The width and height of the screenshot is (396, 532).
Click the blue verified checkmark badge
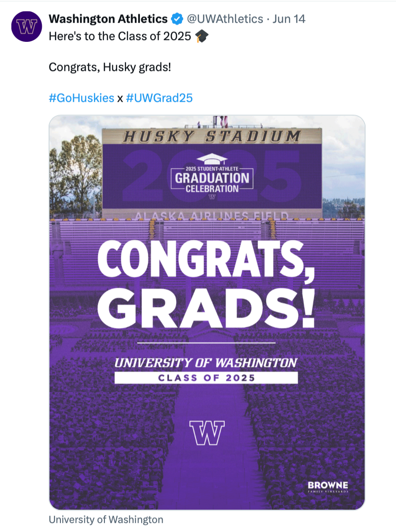pos(177,19)
